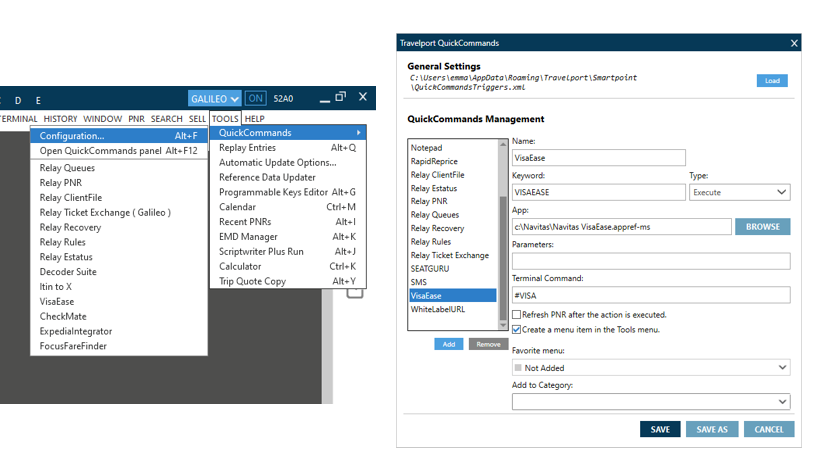
Task: Open the Type dropdown showing Execute
Action: coord(740,192)
